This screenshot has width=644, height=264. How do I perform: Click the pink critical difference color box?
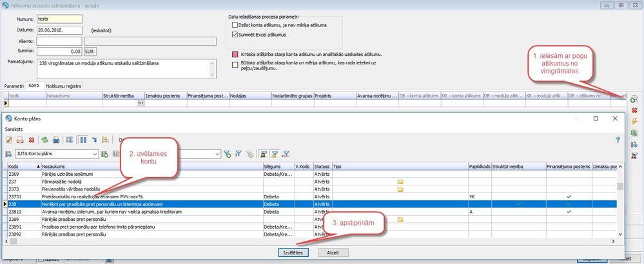pyautogui.click(x=235, y=55)
